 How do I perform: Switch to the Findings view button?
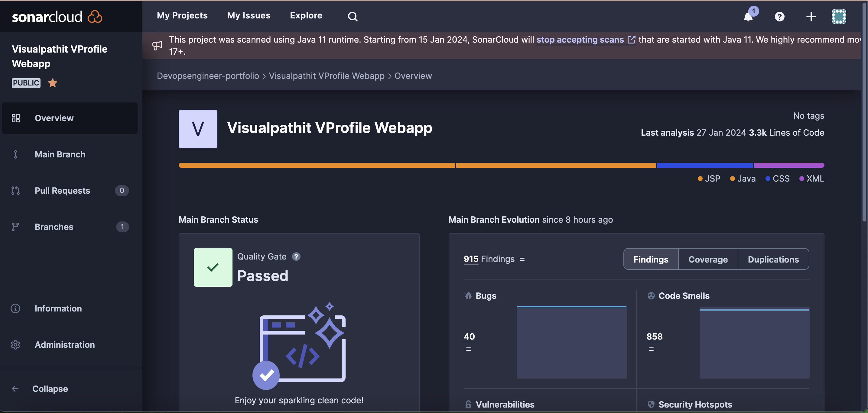point(651,259)
